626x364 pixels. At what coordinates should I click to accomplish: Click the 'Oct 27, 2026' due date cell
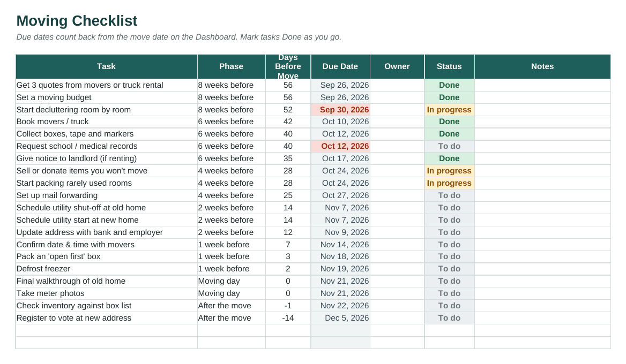point(340,196)
